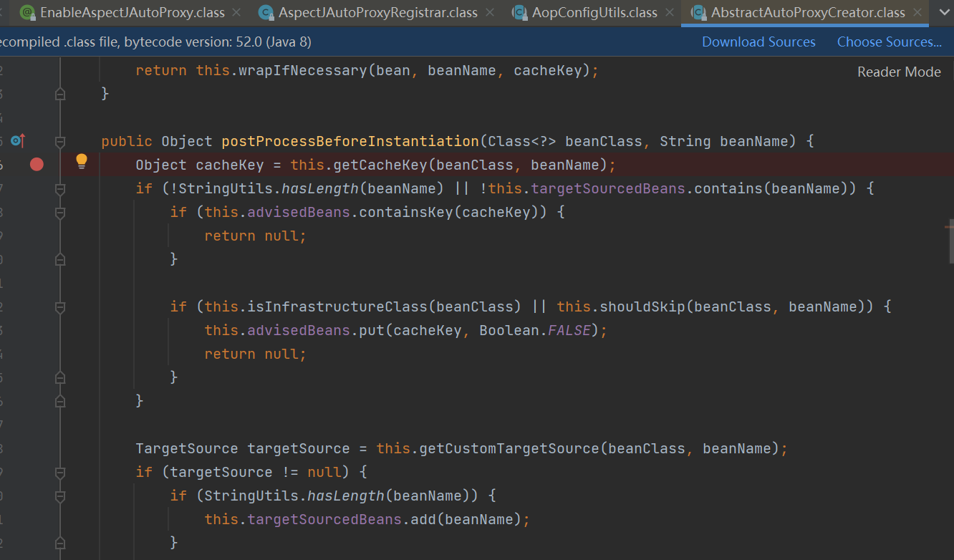
Task: Click the Download Sources link
Action: point(758,42)
